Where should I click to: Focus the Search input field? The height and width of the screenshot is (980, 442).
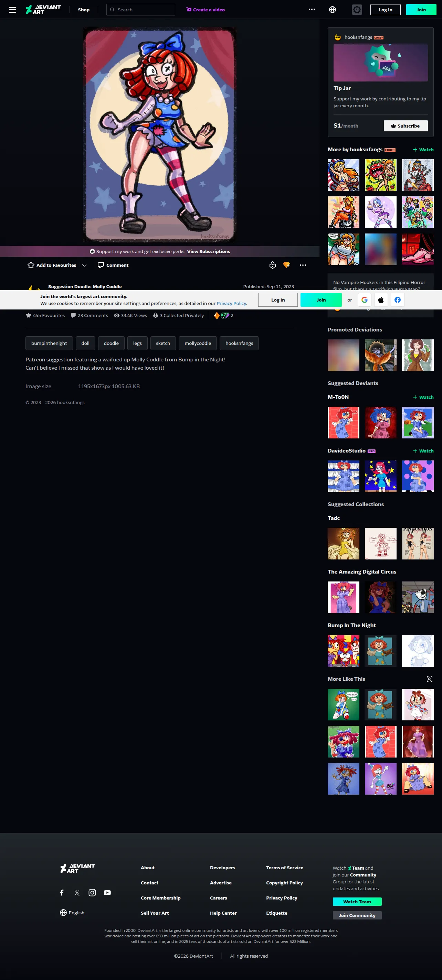pyautogui.click(x=141, y=10)
